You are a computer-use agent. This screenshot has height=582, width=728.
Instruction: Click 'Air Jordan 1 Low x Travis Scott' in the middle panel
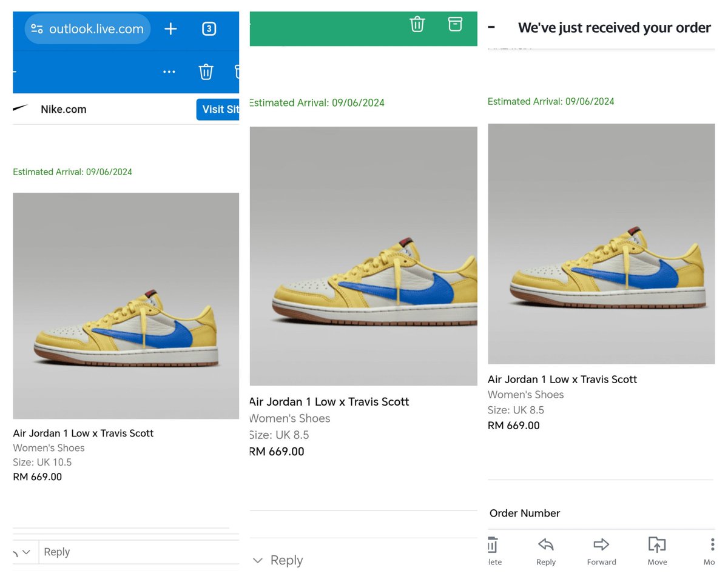coord(329,401)
